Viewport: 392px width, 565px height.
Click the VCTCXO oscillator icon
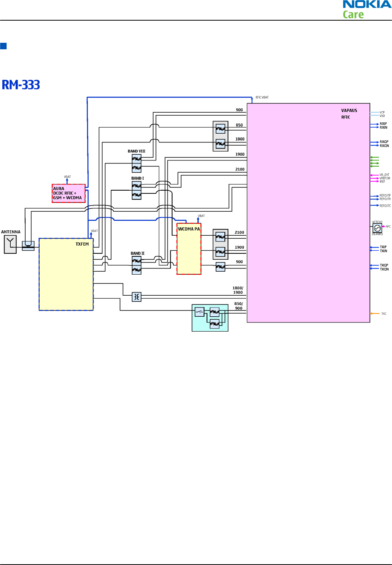pyautogui.click(x=377, y=228)
